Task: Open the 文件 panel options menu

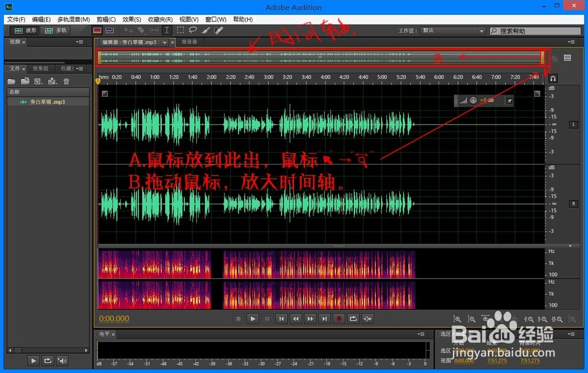Action: [79, 69]
